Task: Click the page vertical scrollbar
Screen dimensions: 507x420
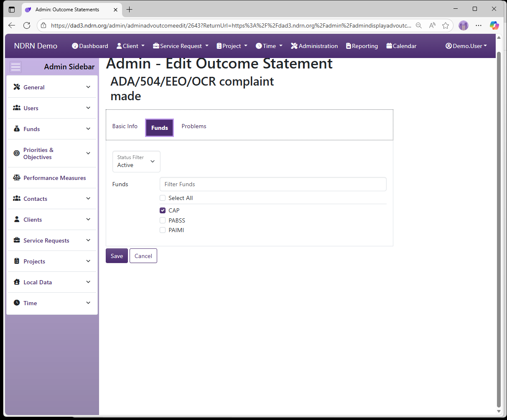Action: (499, 230)
